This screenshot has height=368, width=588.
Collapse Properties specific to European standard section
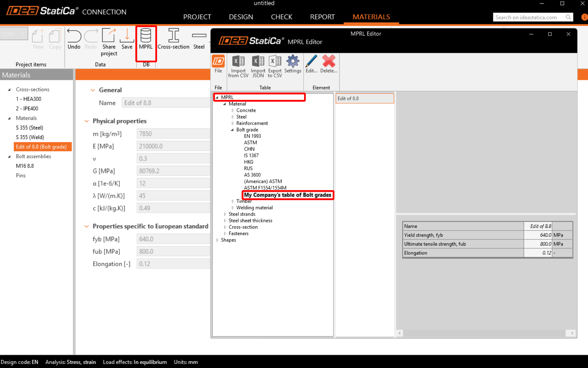tap(87, 226)
